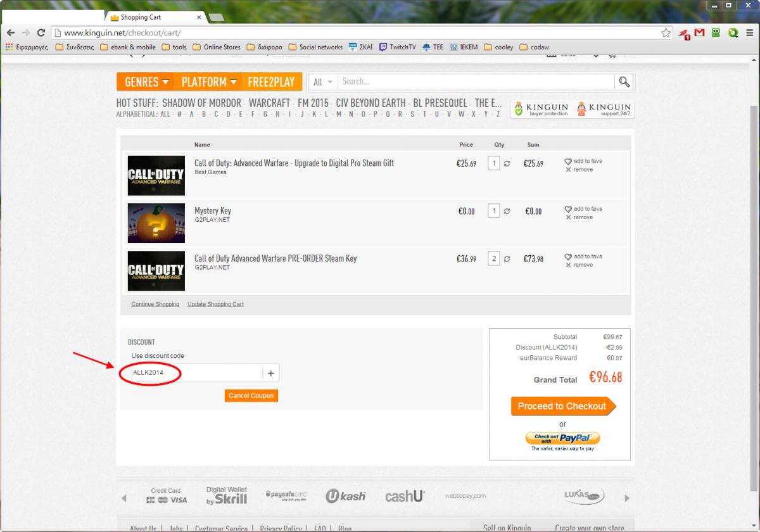Open SHADOW OF MORDOR hot stuff link
760x532 pixels.
201,103
